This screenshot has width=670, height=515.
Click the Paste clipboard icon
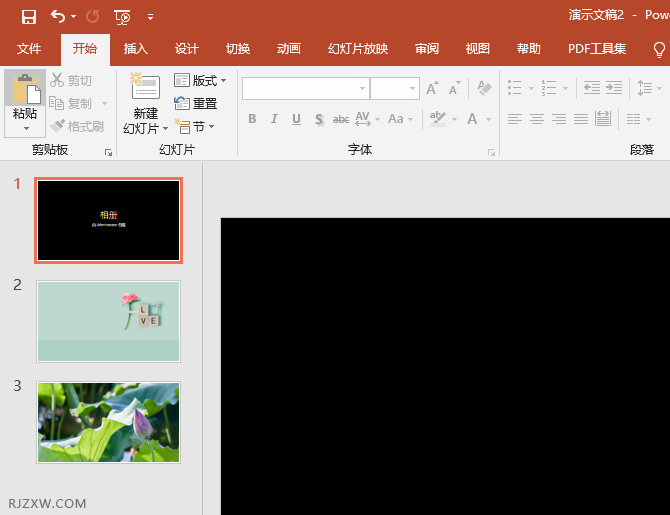(25, 92)
